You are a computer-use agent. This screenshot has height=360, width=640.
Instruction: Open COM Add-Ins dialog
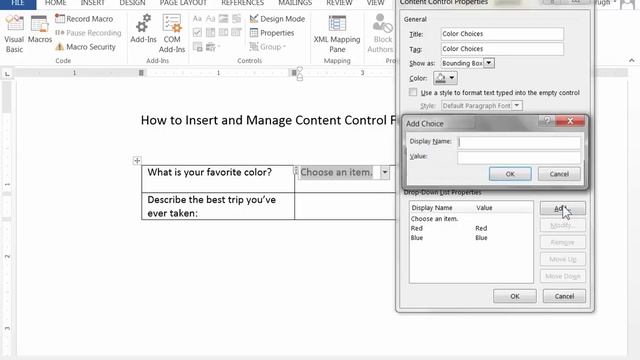tap(172, 34)
